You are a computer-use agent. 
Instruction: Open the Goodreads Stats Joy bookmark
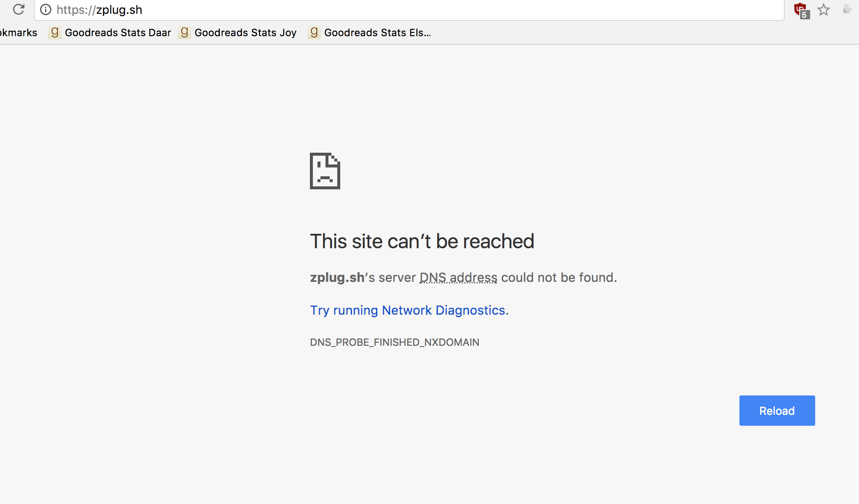pos(237,32)
